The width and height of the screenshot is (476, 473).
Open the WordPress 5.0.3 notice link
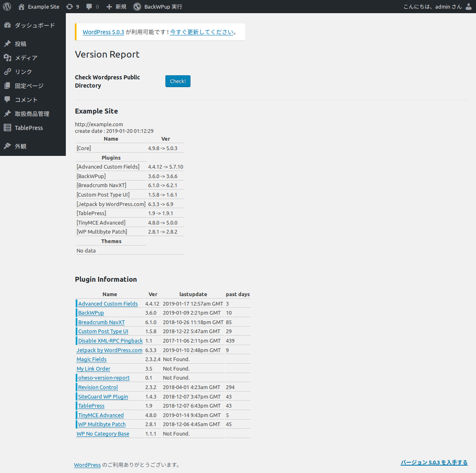pos(103,32)
